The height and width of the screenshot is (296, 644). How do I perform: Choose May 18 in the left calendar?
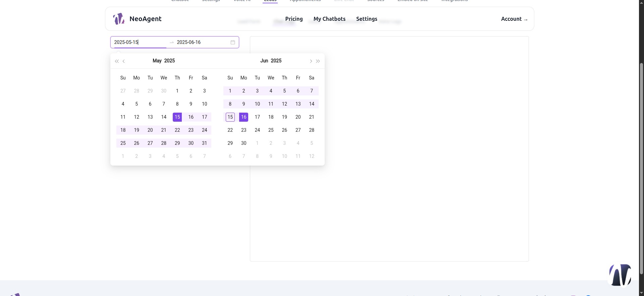pyautogui.click(x=123, y=130)
